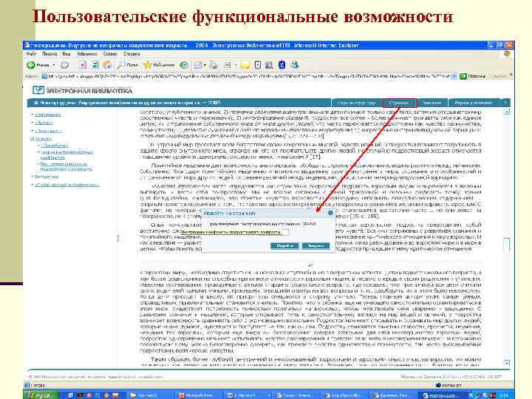Click the scroll up arrow of content scrollbar
Image resolution: width=532 pixels, height=399 pixels.
click(x=506, y=112)
